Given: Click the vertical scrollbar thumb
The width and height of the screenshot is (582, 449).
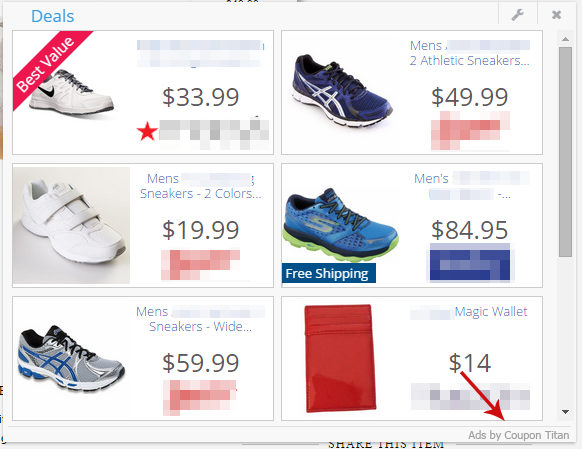Looking at the screenshot, I should pos(565,151).
